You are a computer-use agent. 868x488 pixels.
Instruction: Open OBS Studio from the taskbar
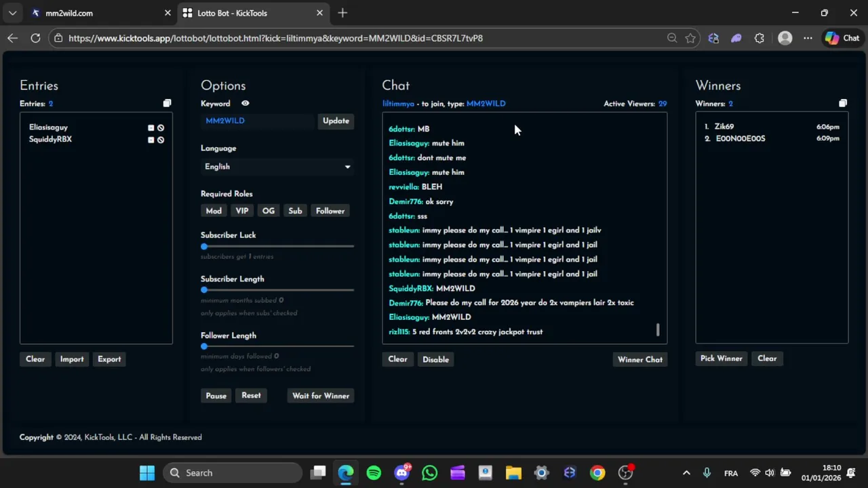625,472
